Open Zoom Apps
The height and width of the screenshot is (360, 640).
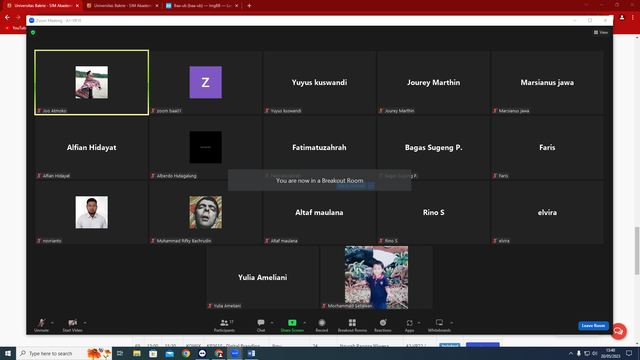point(409,325)
